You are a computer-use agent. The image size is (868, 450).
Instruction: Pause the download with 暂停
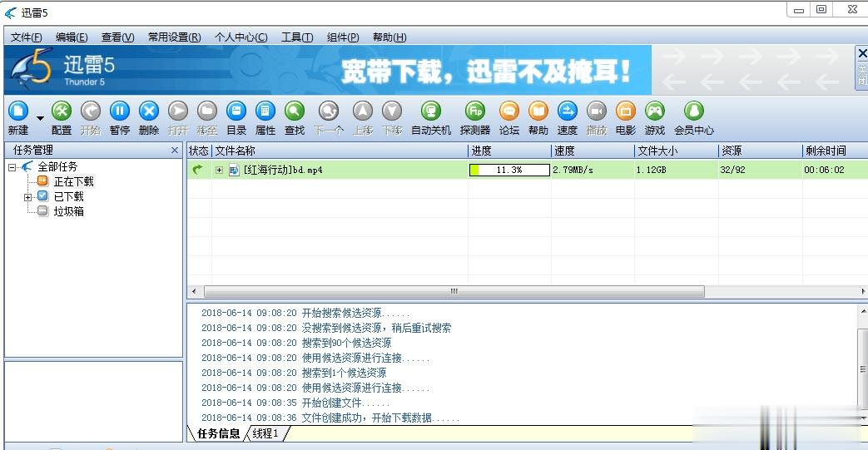click(120, 111)
